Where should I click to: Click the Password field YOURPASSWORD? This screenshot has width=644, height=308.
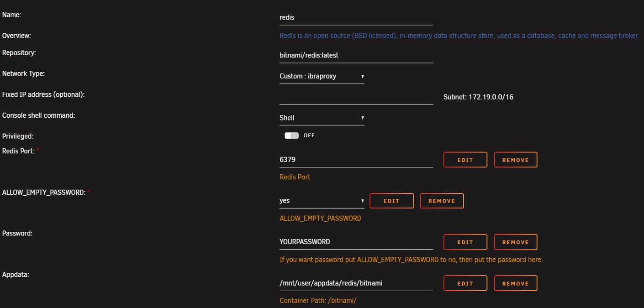tap(356, 242)
